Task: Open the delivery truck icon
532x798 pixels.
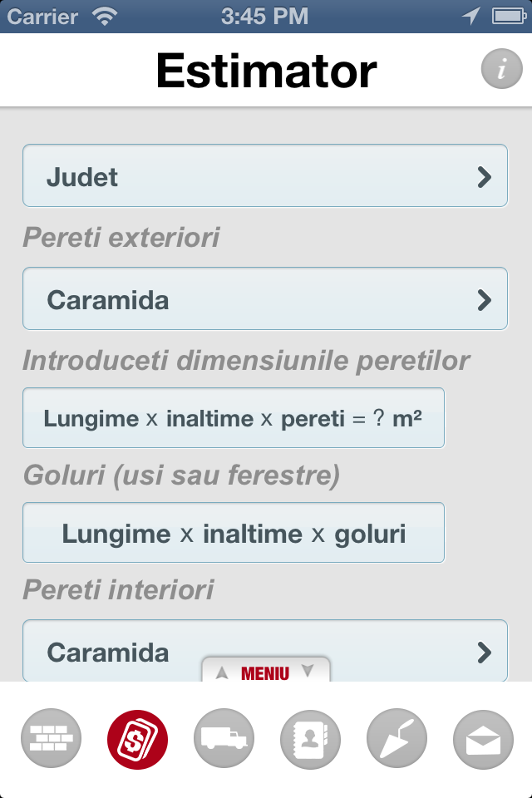Action: (x=224, y=738)
